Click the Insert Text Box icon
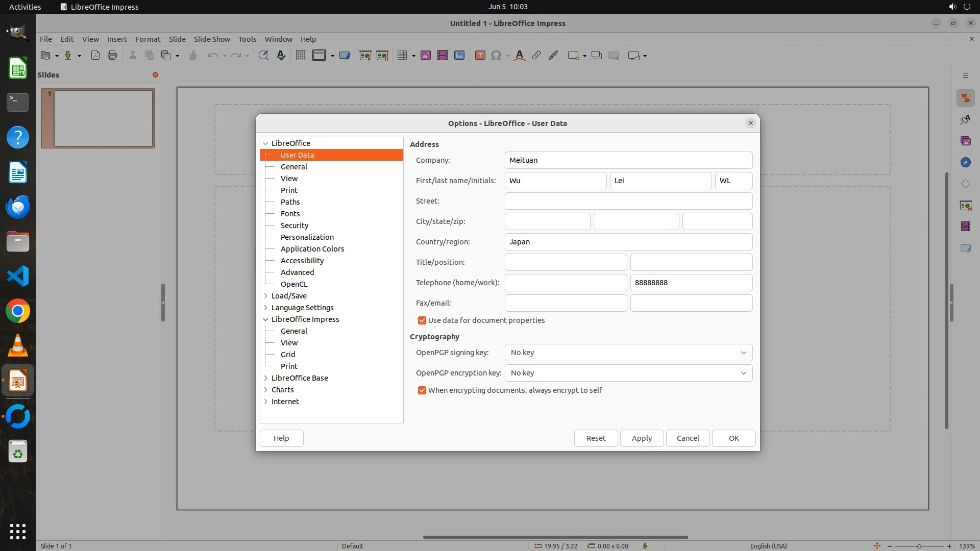 point(480,56)
